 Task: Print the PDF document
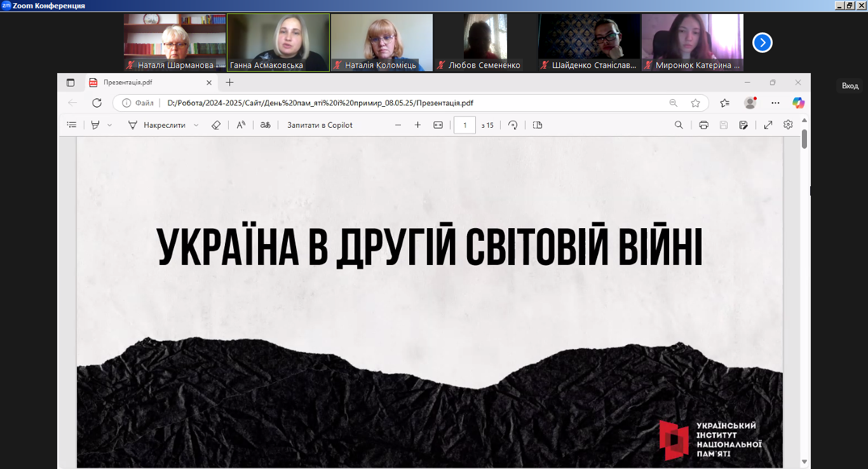[703, 125]
